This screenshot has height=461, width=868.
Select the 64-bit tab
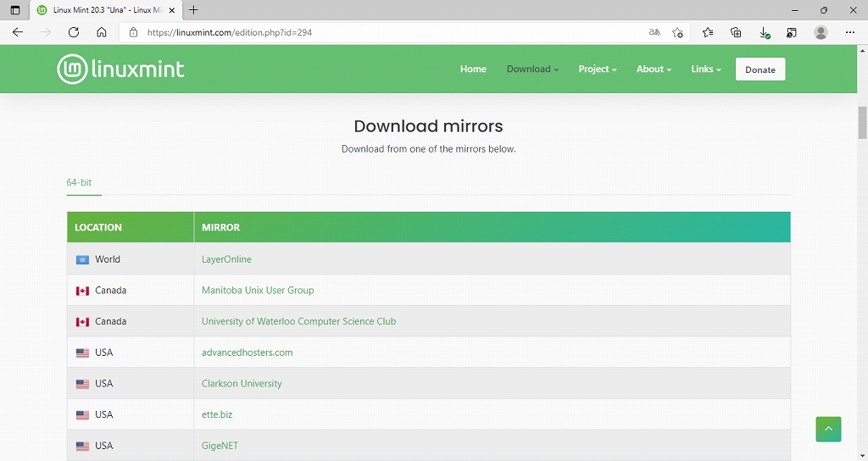coord(79,182)
